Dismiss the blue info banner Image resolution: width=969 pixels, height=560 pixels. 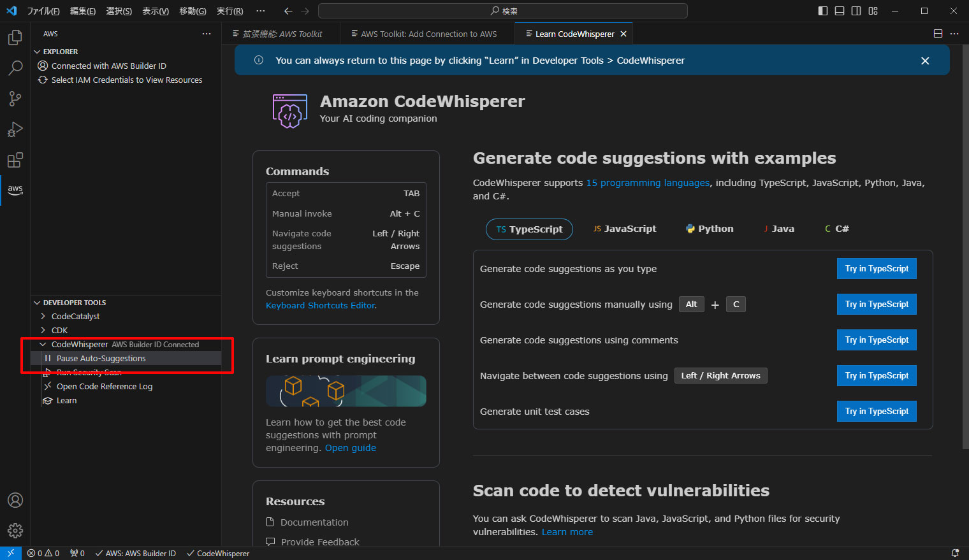925,61
